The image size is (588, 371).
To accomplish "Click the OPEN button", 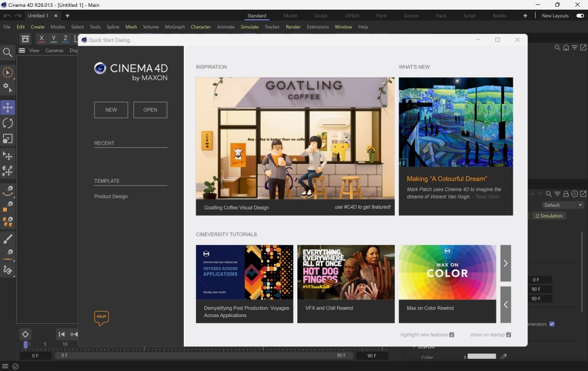I will pos(150,110).
